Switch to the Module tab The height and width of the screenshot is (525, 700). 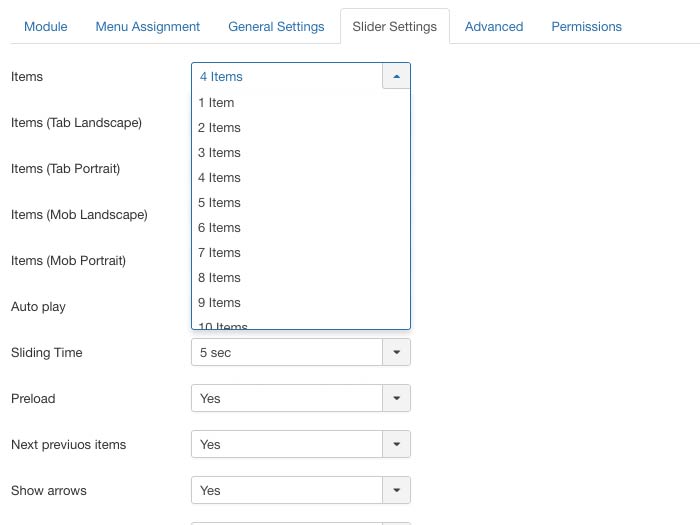coord(46,26)
